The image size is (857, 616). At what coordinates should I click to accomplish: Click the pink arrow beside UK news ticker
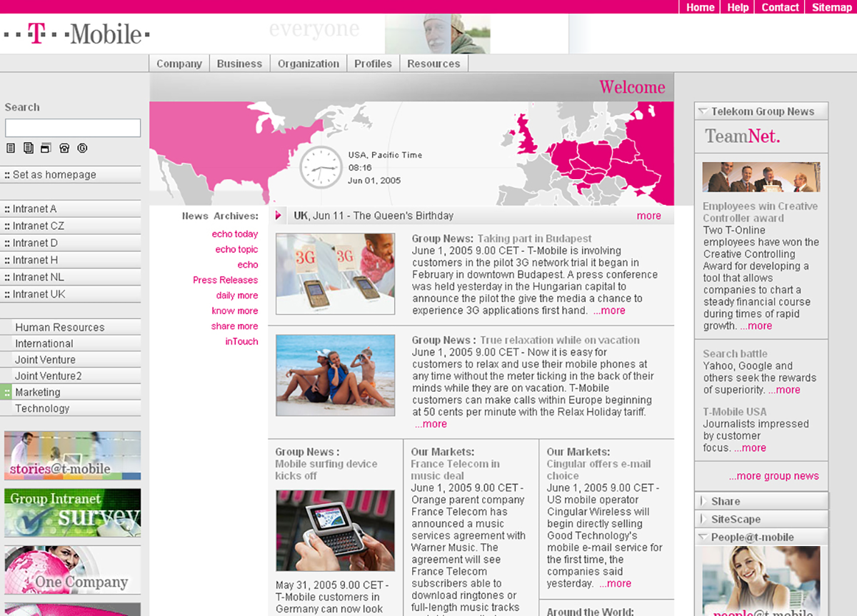pyautogui.click(x=280, y=216)
